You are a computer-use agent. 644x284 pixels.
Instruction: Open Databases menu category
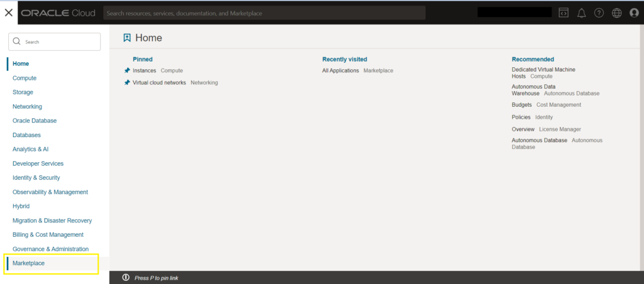point(26,135)
